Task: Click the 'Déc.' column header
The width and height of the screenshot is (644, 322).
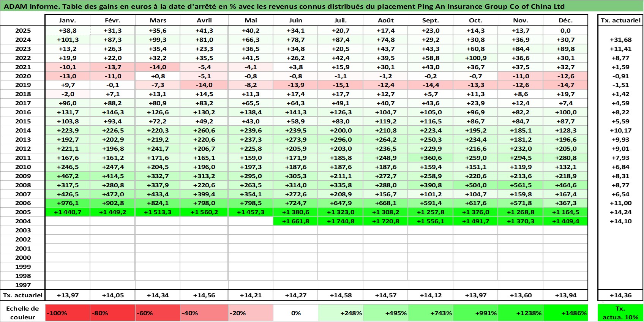Action: click(x=566, y=21)
